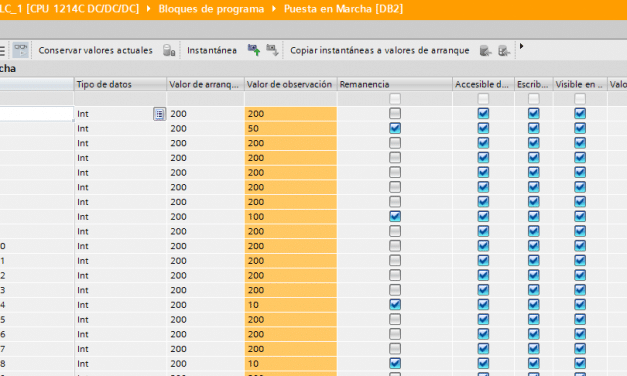This screenshot has height=376, width=627.
Task: Select observation value 200 in the first row
Action: (x=290, y=114)
